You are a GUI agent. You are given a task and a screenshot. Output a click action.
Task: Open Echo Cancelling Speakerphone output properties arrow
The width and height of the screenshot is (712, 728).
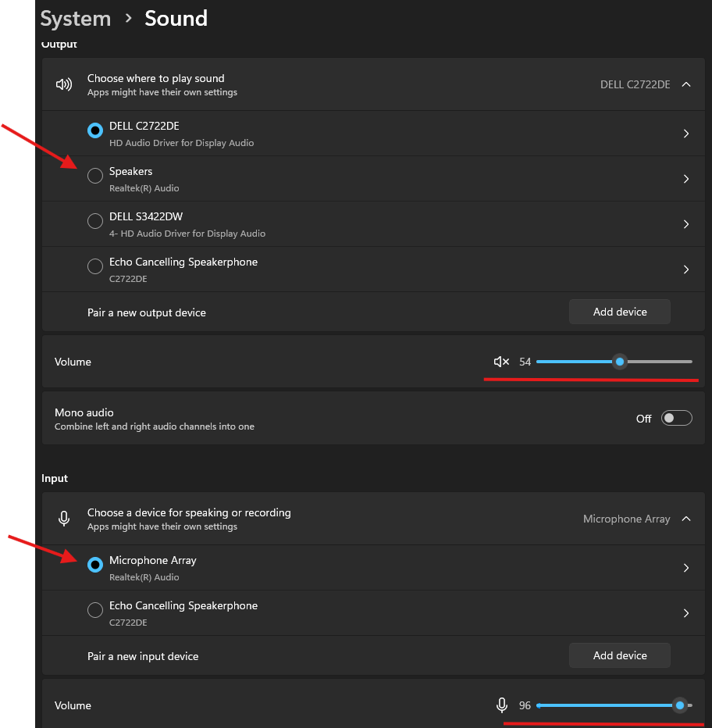(685, 269)
